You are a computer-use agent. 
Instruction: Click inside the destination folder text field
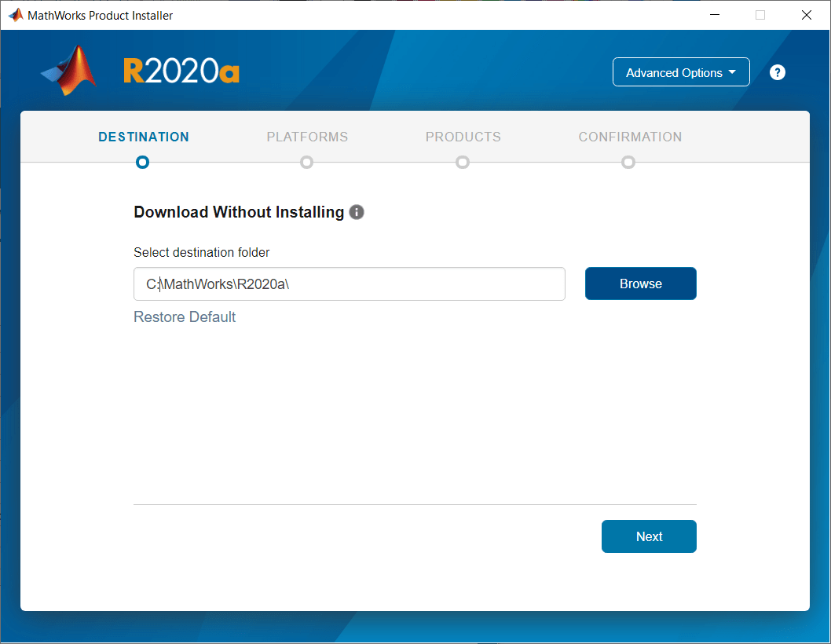(x=349, y=284)
